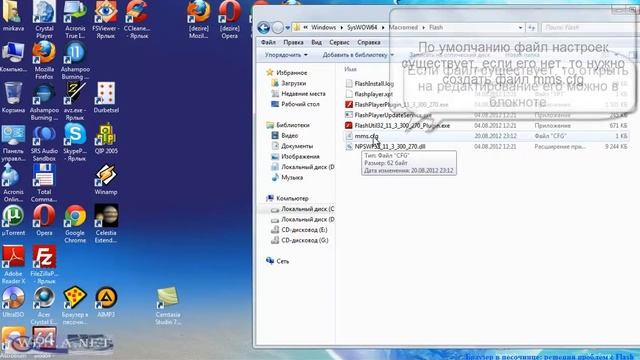Launch Mozilla Firefox desktop icon
The height and width of the screenshot is (360, 640).
click(x=44, y=60)
